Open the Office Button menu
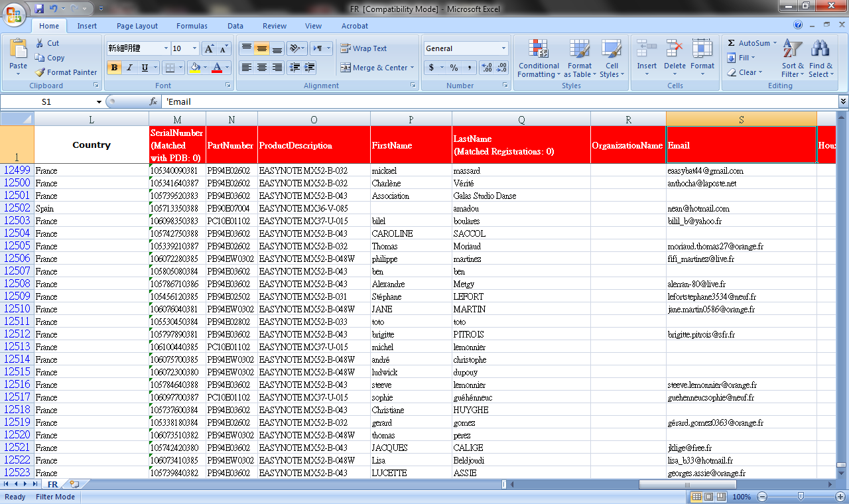This screenshot has height=504, width=849. 15,13
